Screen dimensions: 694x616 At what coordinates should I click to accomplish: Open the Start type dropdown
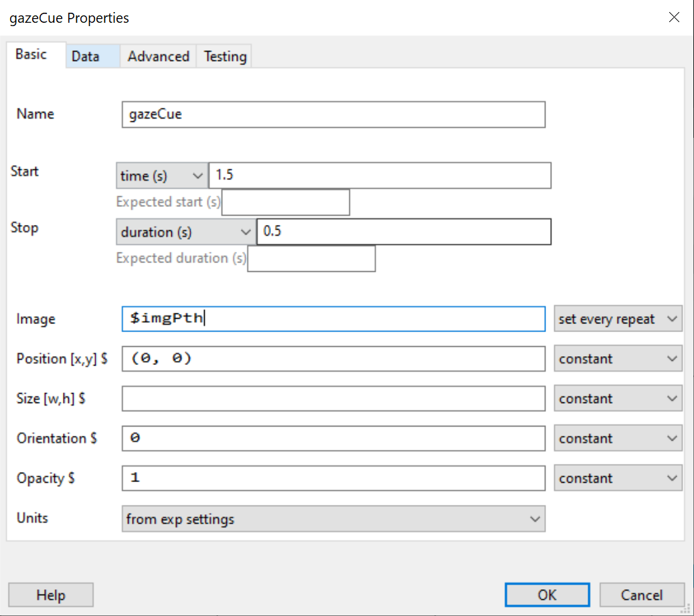pos(161,176)
